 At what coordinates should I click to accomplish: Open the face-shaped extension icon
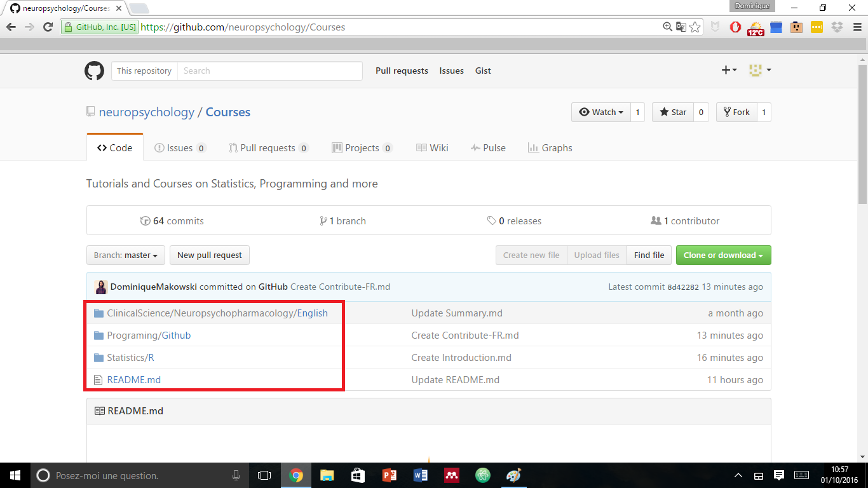tap(796, 27)
